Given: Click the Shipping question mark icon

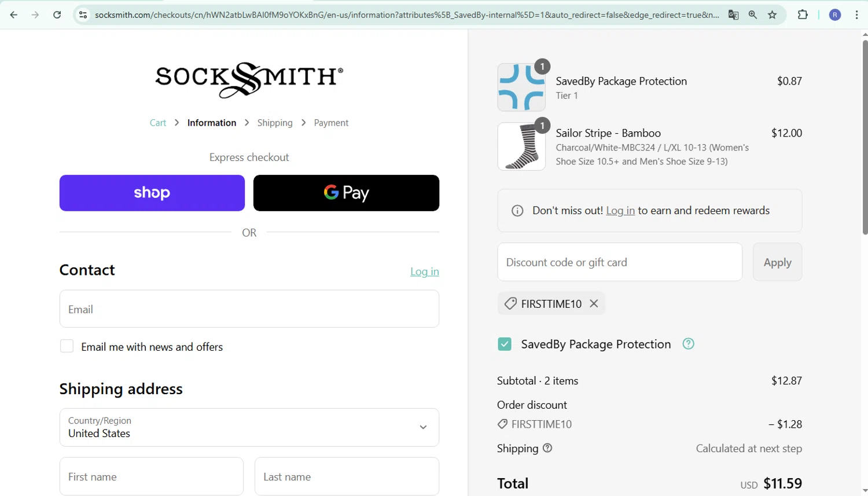Looking at the screenshot, I should click(547, 448).
